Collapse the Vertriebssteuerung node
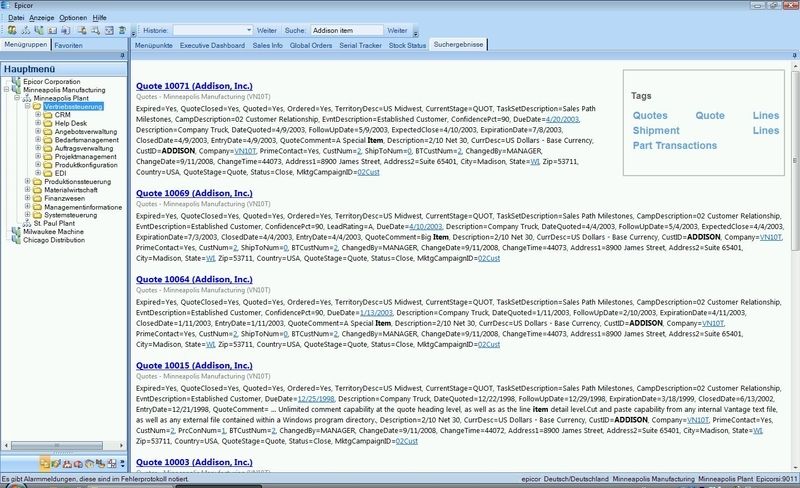800x488 pixels. point(28,106)
